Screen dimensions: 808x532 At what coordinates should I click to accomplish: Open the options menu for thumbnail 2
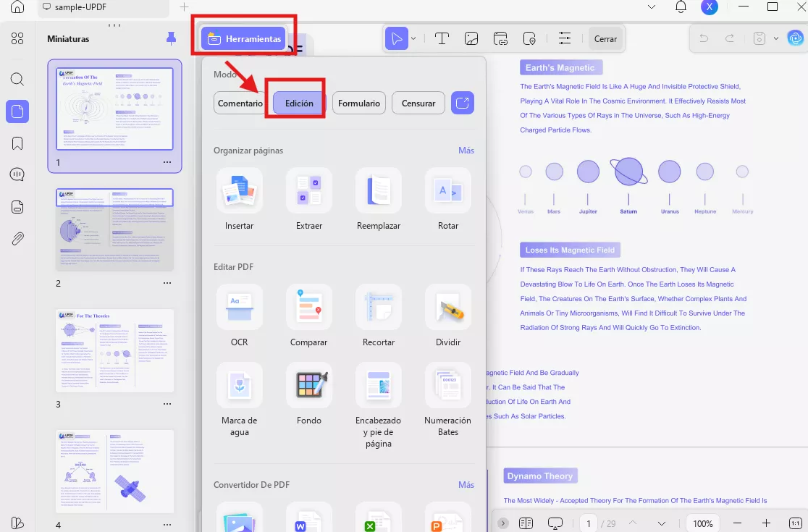167,283
